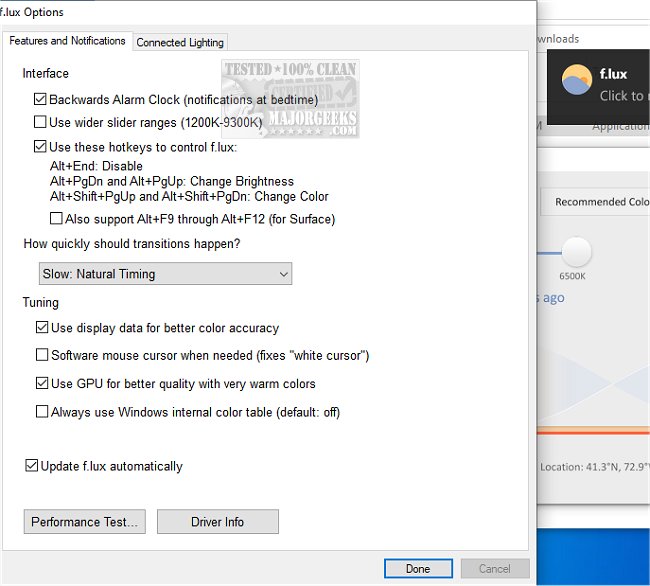Toggle Update f.lux automatically checkbox
The width and height of the screenshot is (650, 586).
pos(32,466)
